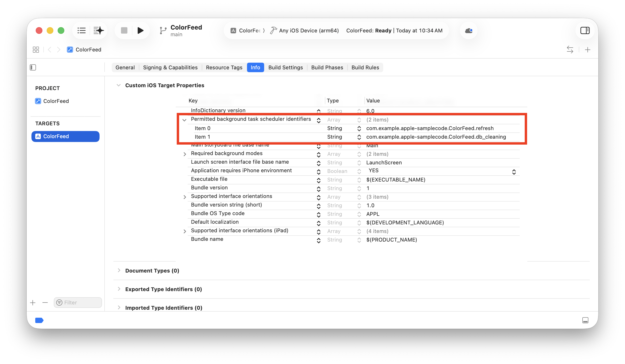
Task: Go back with the left arrow
Action: (50, 50)
